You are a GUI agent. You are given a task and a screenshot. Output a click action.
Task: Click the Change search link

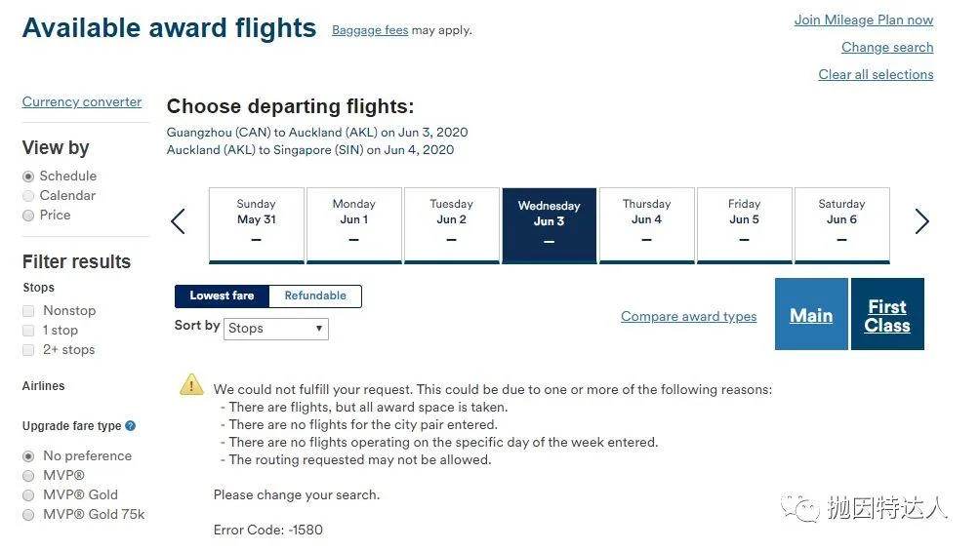click(x=887, y=48)
